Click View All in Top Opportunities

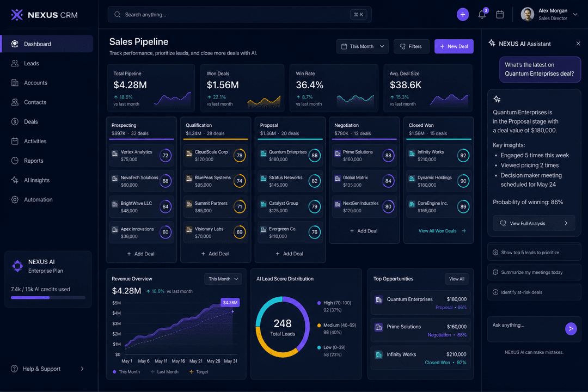point(457,279)
